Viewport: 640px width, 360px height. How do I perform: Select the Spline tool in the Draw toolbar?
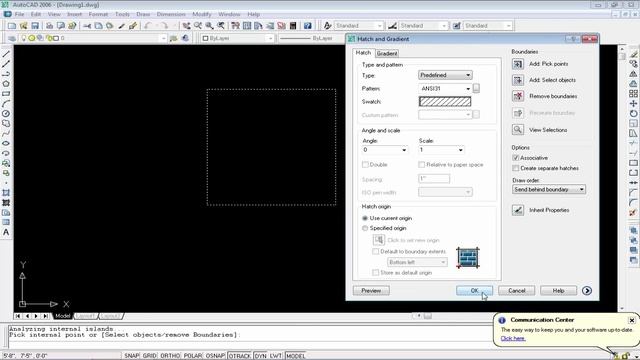6,133
